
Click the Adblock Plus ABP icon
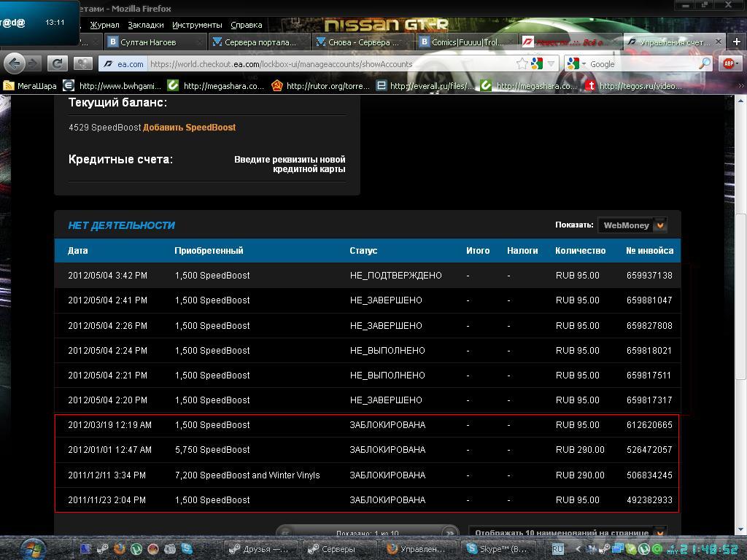tap(729, 63)
